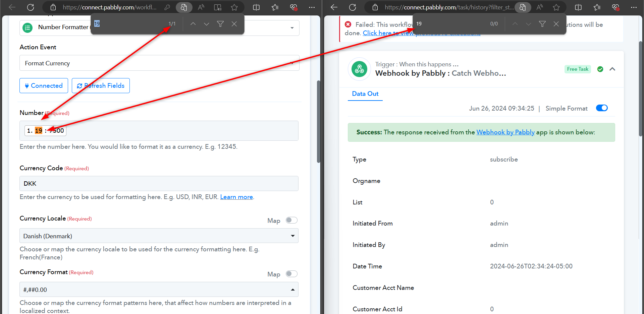Click the Currency Code field containing DKK
This screenshot has width=644, height=314.
tap(159, 183)
